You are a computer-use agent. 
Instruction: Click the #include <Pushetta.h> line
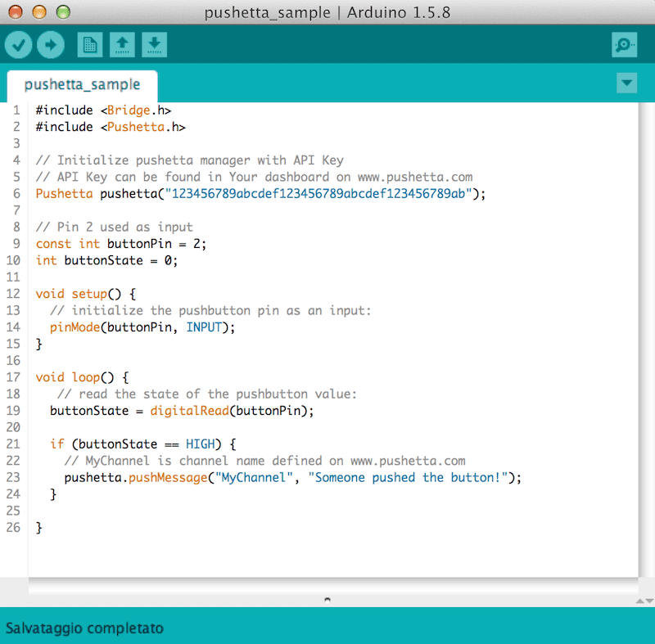click(x=111, y=127)
